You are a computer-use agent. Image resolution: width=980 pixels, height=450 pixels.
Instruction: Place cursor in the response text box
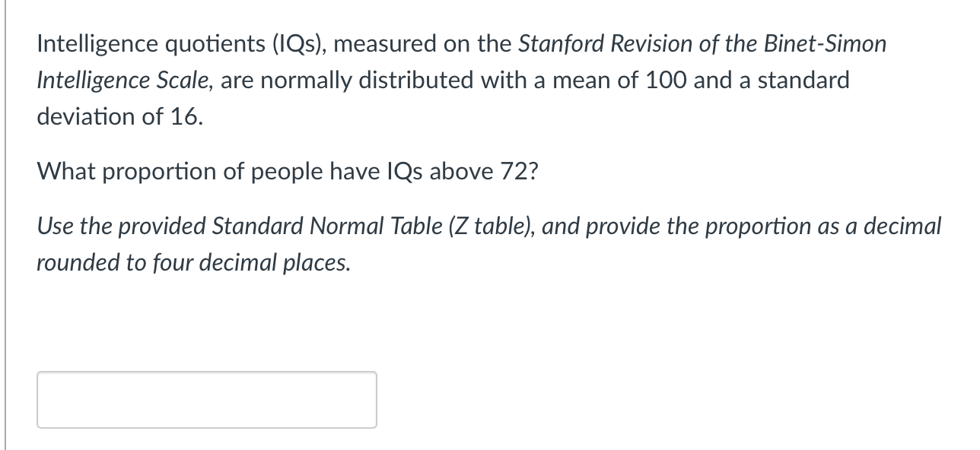tap(205, 399)
